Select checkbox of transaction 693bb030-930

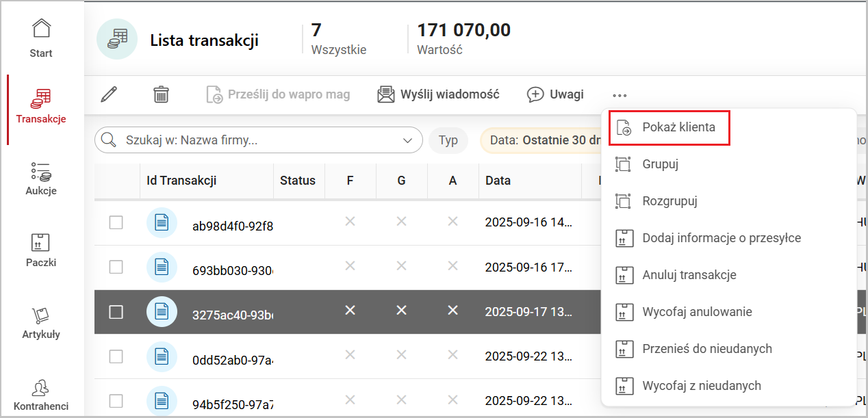(x=116, y=267)
